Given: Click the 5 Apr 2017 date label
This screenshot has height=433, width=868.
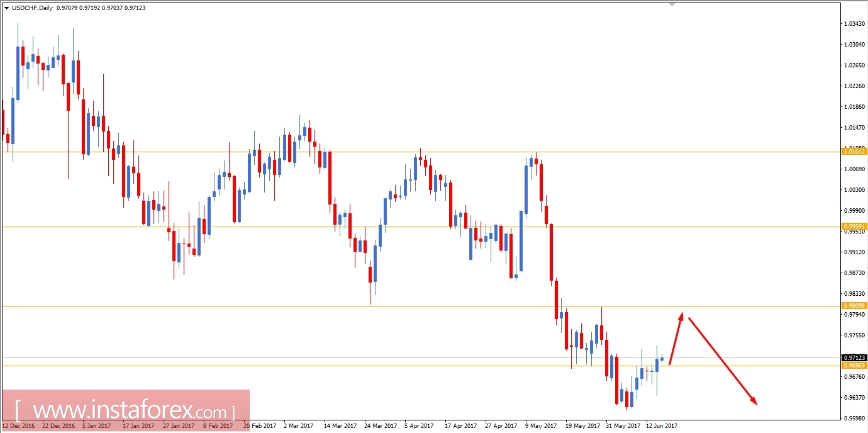Looking at the screenshot, I should tap(419, 426).
